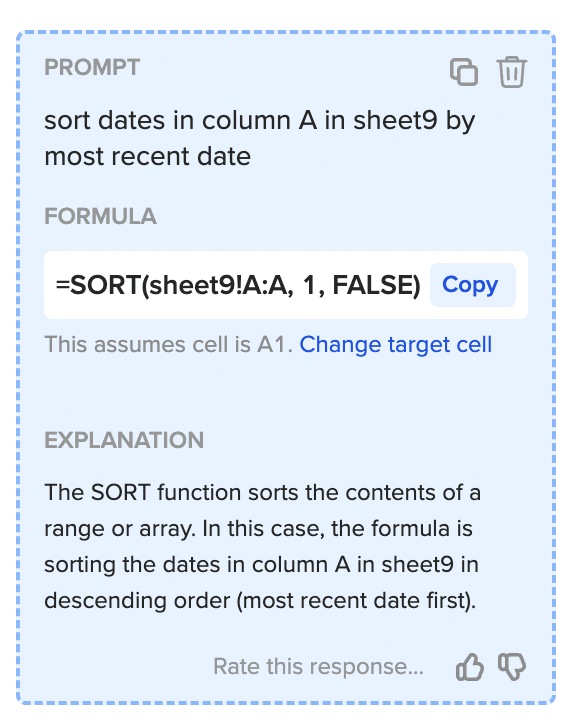Give the response a thumbs down
This screenshot has height=722, width=574.
tap(512, 666)
